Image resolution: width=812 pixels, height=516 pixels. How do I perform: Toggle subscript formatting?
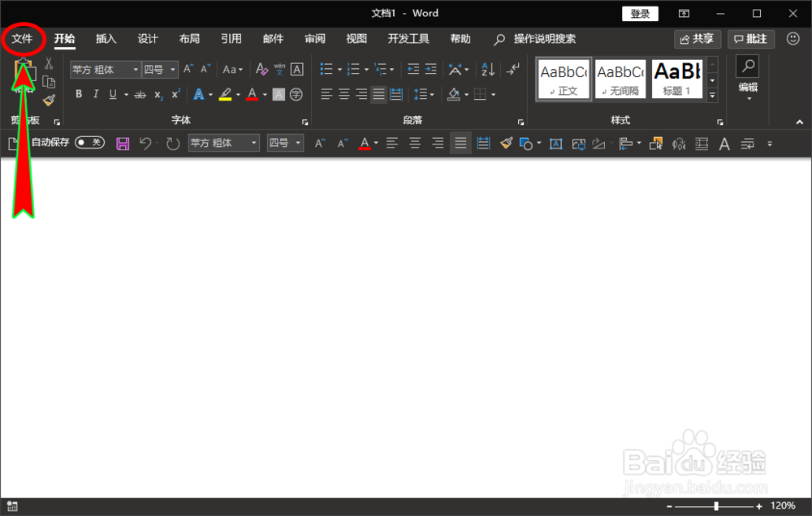(x=158, y=95)
